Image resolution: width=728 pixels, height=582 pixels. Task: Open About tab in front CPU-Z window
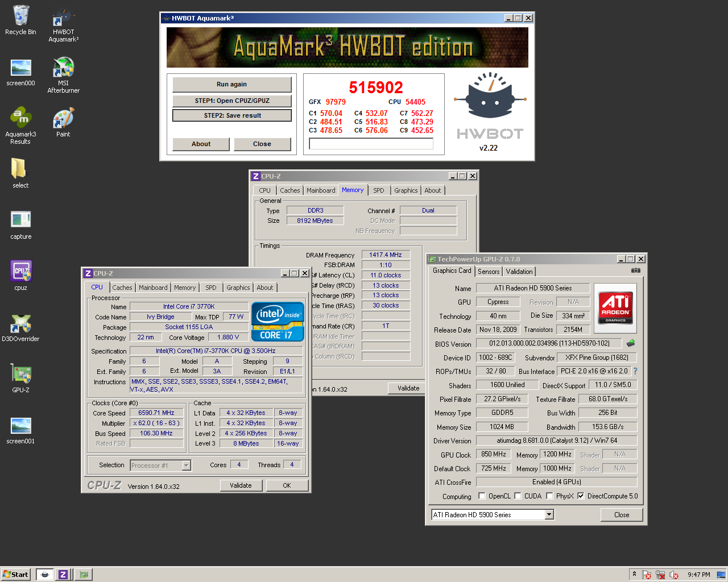pyautogui.click(x=265, y=288)
